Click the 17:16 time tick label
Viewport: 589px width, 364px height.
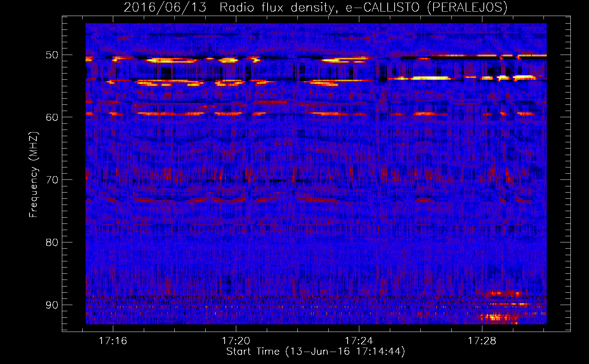[x=113, y=341]
